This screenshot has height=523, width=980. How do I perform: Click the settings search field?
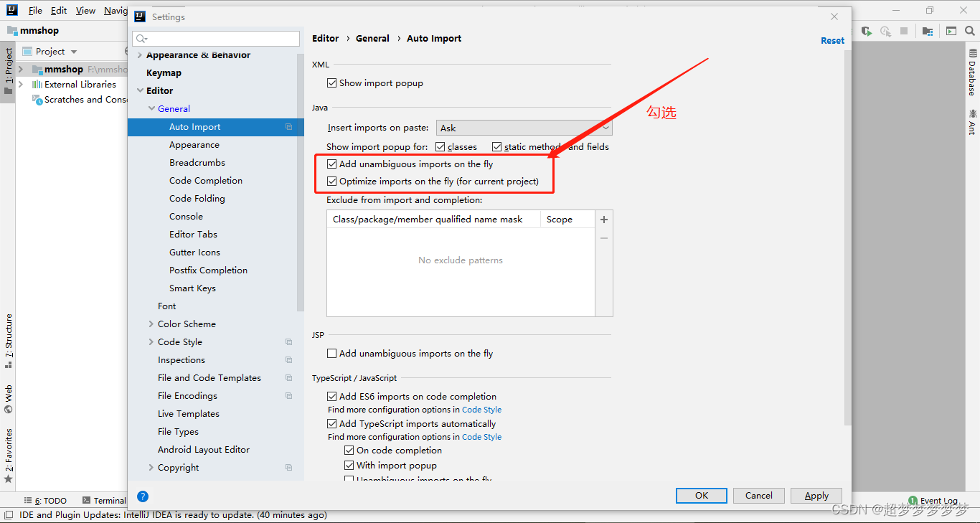click(216, 39)
